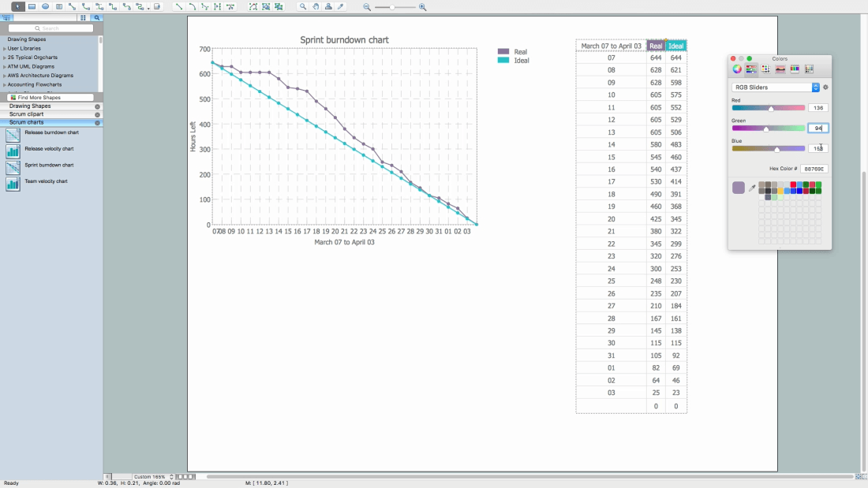
Task: Close the Scrum clipart library
Action: pyautogui.click(x=98, y=114)
